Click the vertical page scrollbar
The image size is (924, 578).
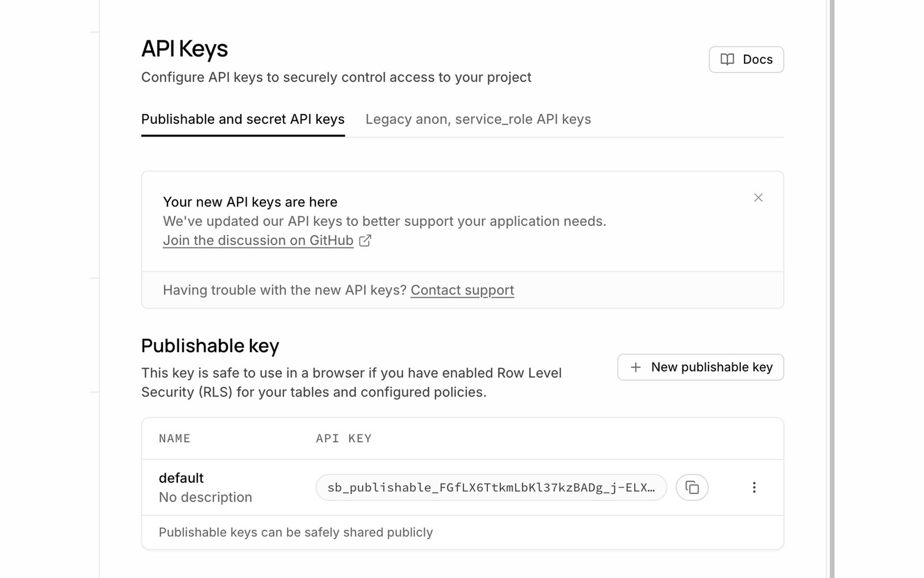pos(832,289)
